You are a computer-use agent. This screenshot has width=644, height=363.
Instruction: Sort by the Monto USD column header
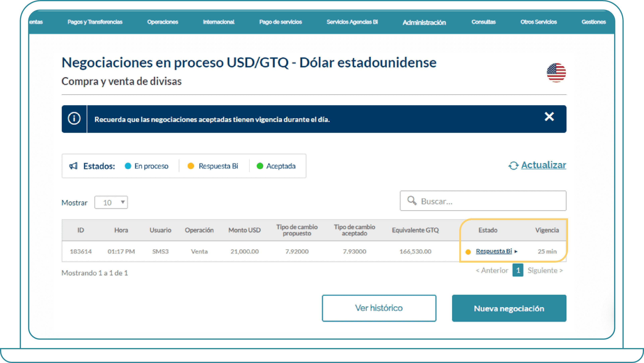(x=245, y=230)
